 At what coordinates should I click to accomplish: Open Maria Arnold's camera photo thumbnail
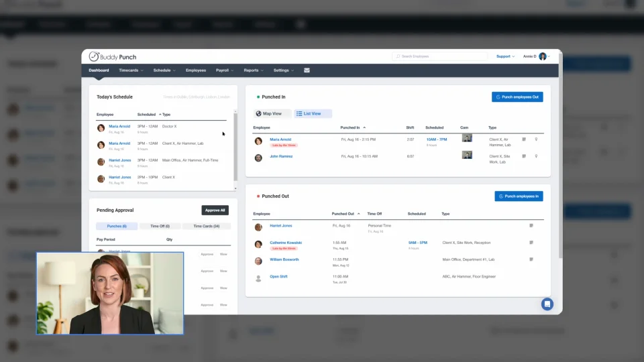pos(467,138)
